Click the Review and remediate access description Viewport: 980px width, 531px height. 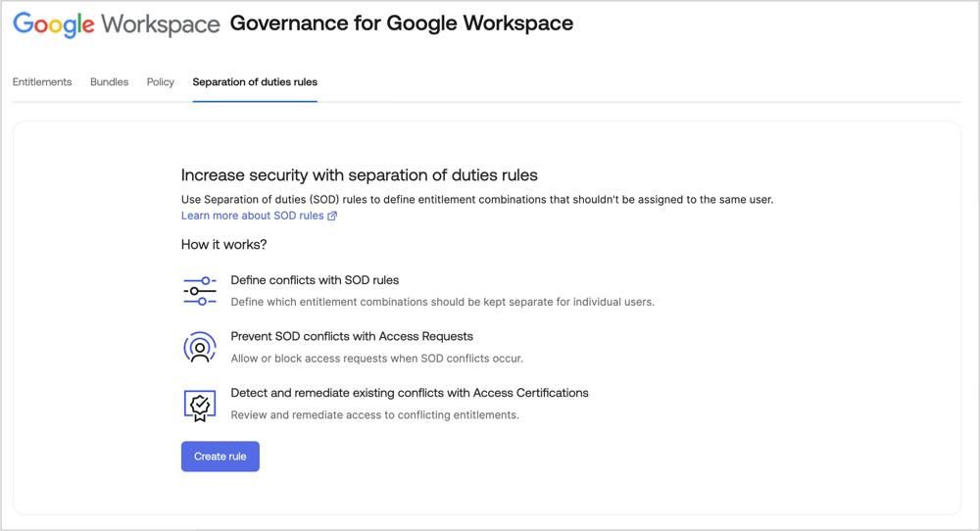click(375, 414)
